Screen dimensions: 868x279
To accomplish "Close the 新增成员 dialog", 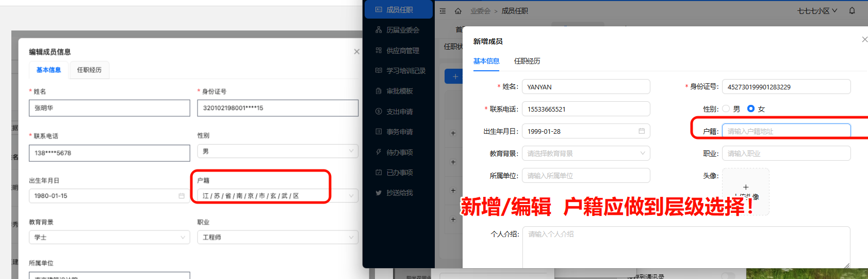I will (864, 39).
